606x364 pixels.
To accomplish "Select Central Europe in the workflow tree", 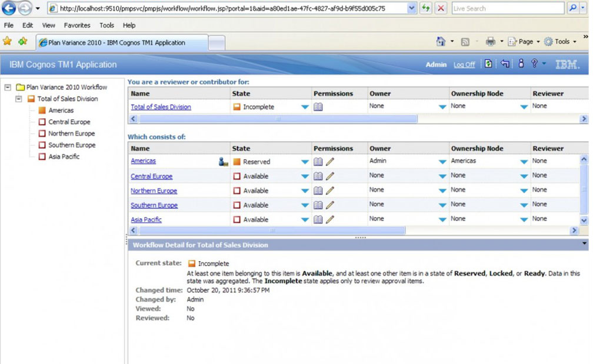I will (x=69, y=122).
